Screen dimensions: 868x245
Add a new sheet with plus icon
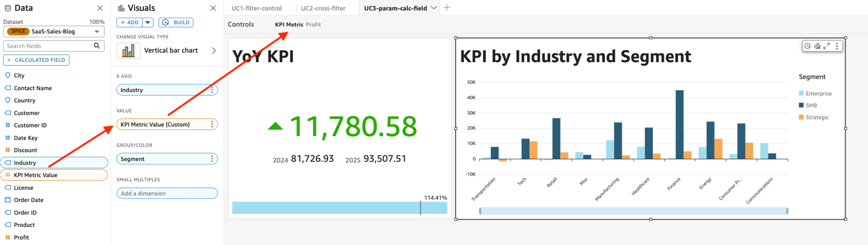(x=447, y=8)
